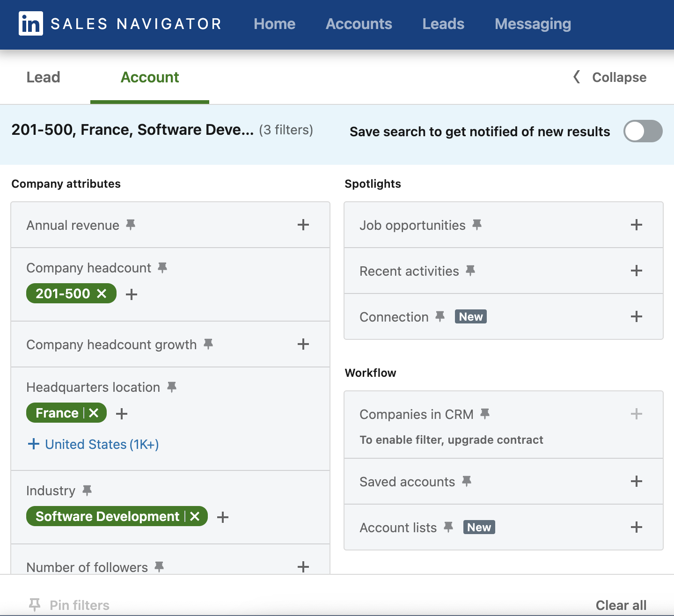
Task: Open the Home menu
Action: click(x=275, y=24)
